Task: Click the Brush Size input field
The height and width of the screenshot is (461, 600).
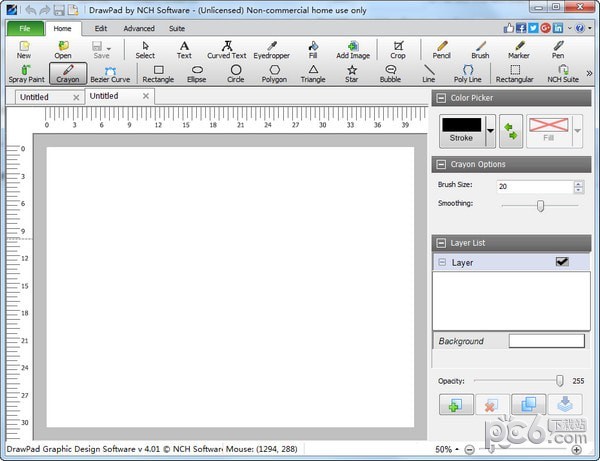Action: [x=533, y=186]
